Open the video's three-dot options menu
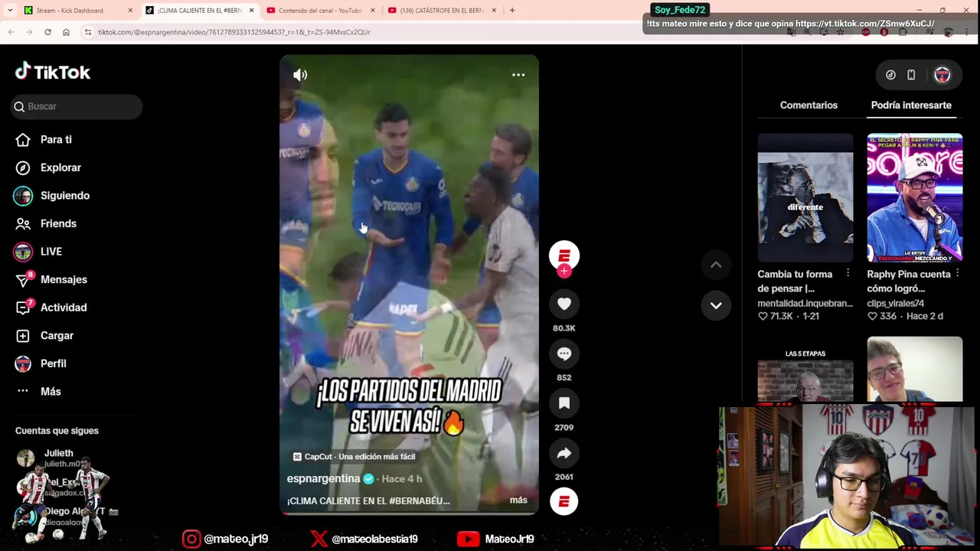The width and height of the screenshot is (980, 551). pyautogui.click(x=518, y=75)
